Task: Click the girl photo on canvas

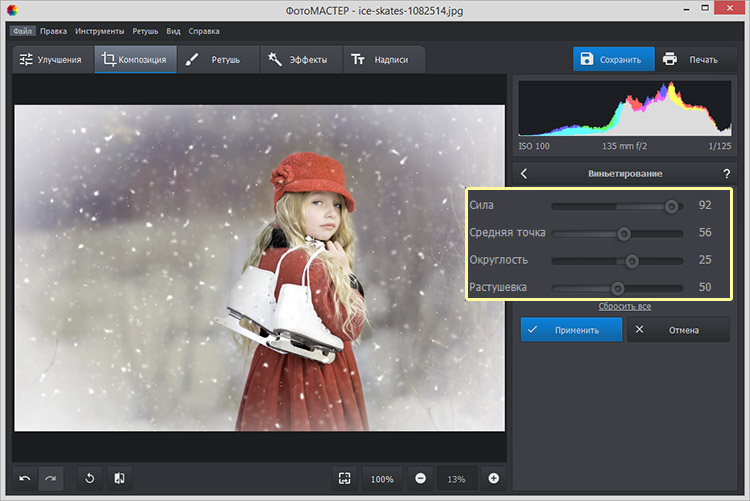Action: click(260, 268)
